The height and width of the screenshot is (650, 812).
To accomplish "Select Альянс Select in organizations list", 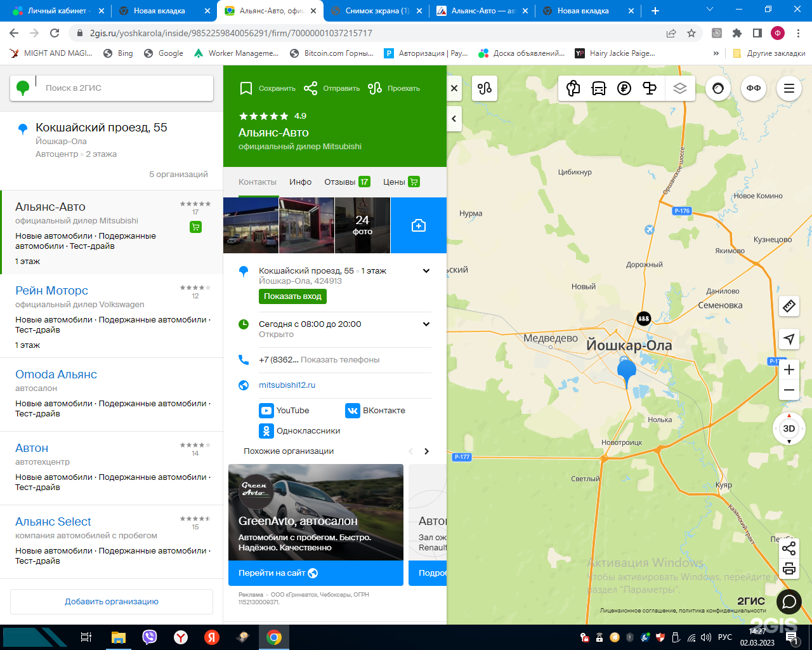I will coord(53,522).
